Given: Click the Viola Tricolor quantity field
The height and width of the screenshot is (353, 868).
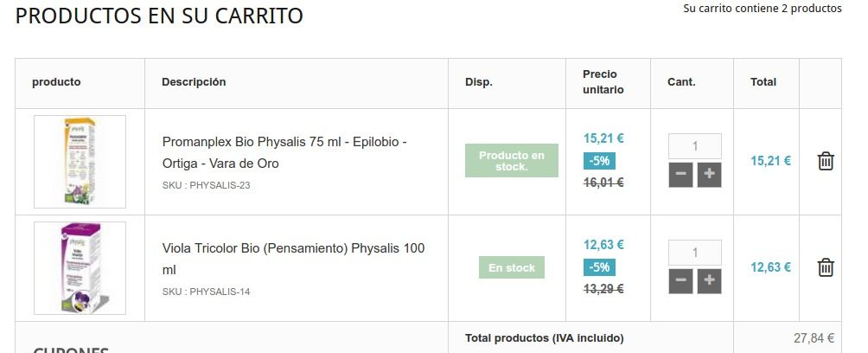Looking at the screenshot, I should pyautogui.click(x=695, y=253).
